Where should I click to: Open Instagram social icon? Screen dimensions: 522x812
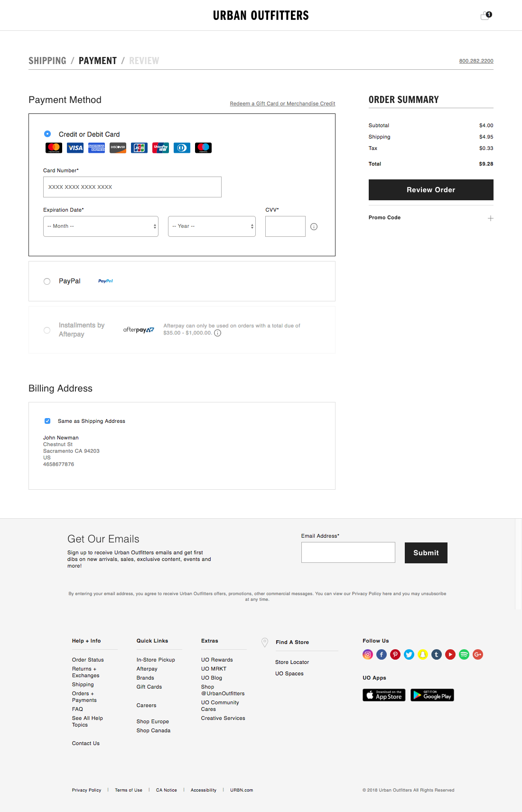tap(368, 654)
